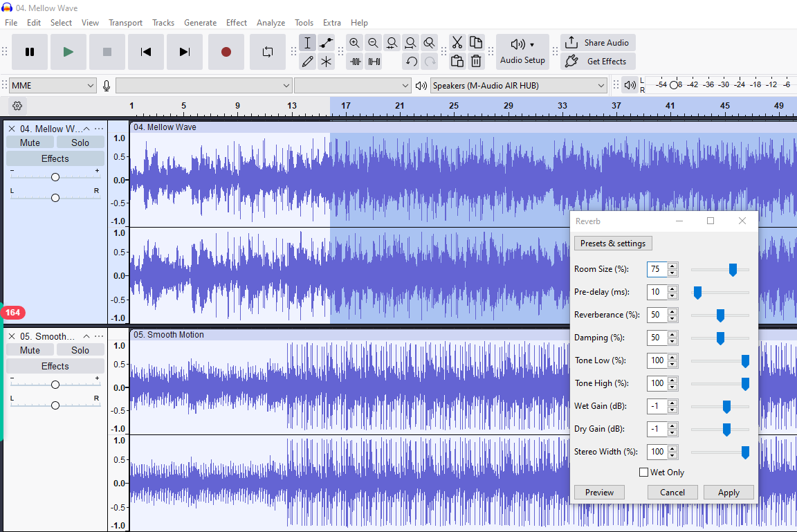Image resolution: width=797 pixels, height=532 pixels.
Task: Open 05. Smooth Motion track options menu
Action: click(x=99, y=336)
